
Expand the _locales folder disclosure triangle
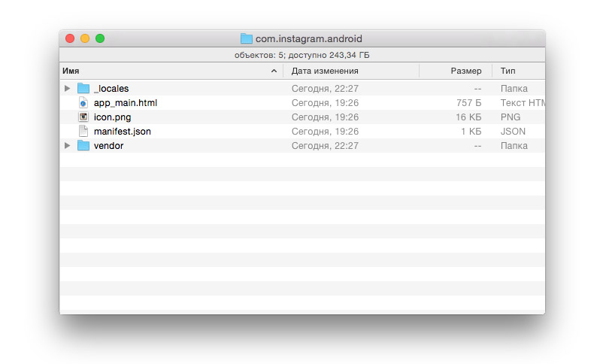(68, 89)
